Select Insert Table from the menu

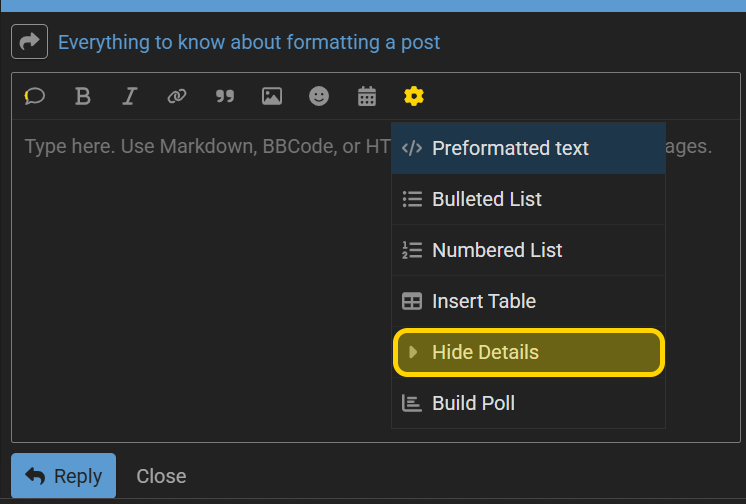coord(528,301)
